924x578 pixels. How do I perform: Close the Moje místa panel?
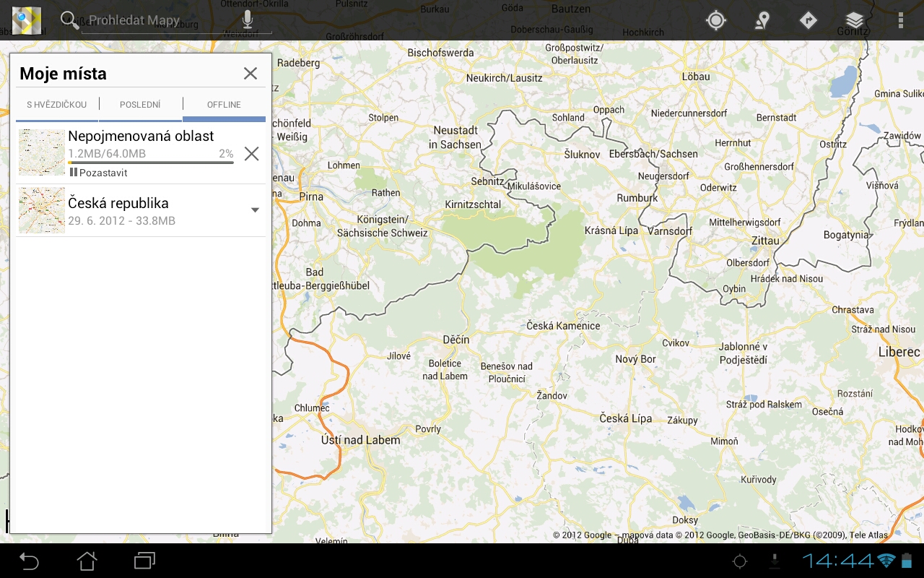tap(250, 73)
